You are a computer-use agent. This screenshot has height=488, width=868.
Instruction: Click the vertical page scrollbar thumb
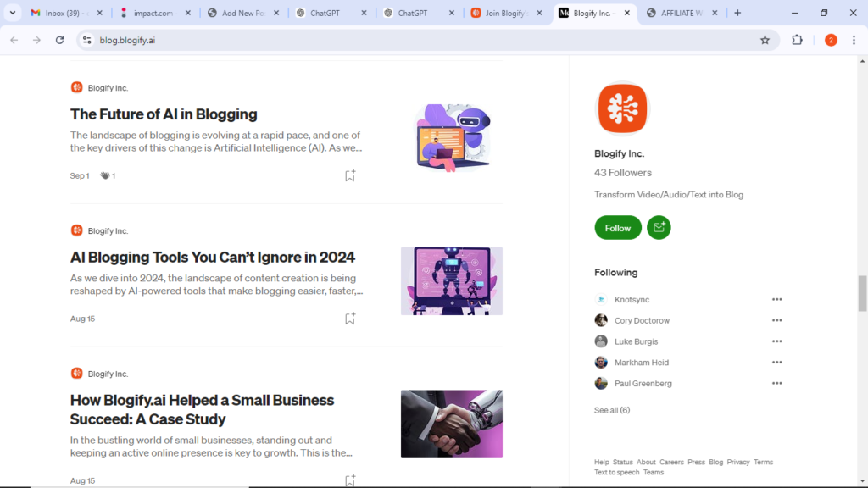(x=862, y=293)
